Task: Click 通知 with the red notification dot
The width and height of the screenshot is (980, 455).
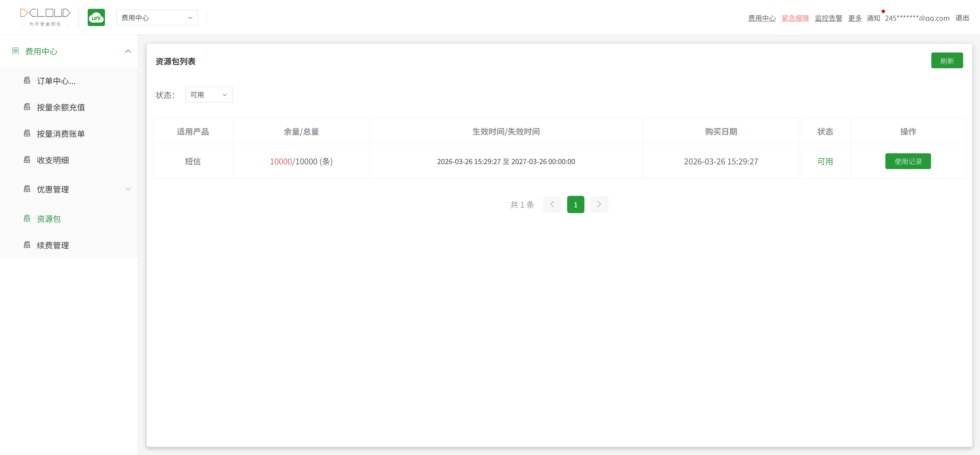Action: [x=873, y=18]
